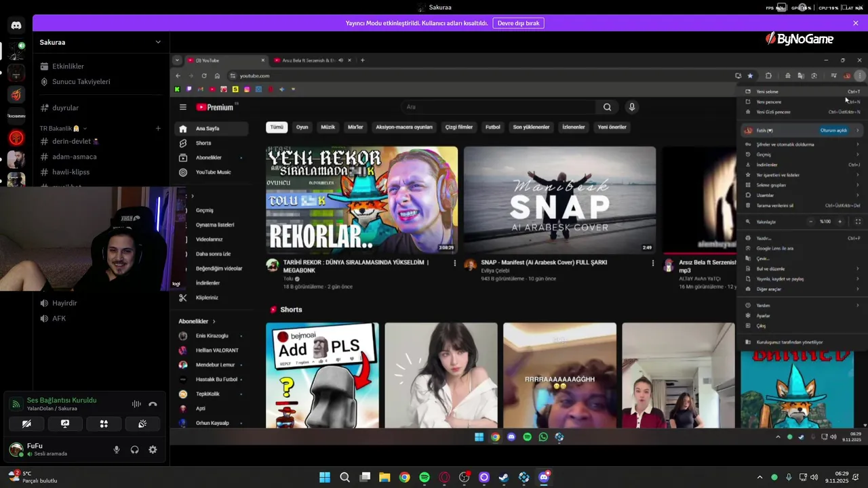Expand the Uzantılar submenu
This screenshot has height=488, width=868.
point(803,195)
